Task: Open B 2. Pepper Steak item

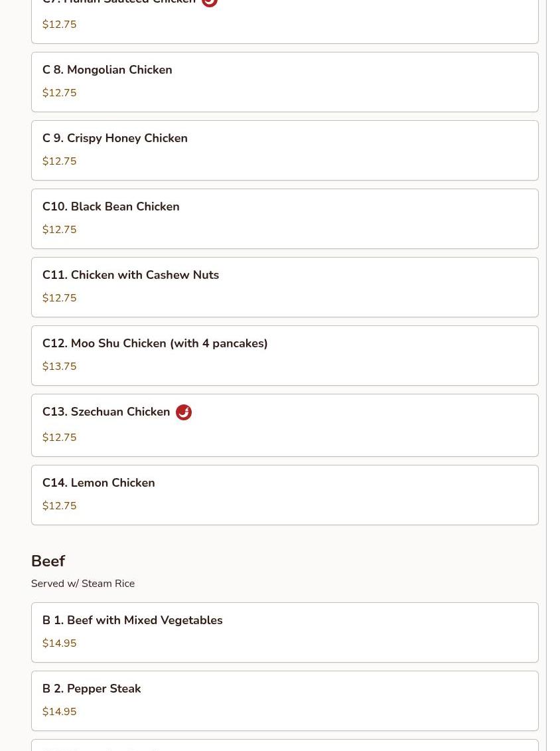Action: click(x=284, y=701)
